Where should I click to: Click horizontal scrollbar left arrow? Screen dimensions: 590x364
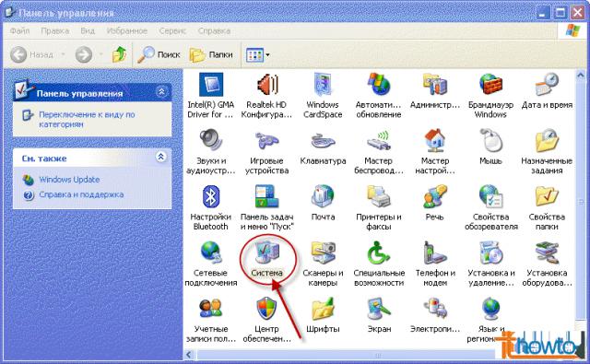coord(189,355)
